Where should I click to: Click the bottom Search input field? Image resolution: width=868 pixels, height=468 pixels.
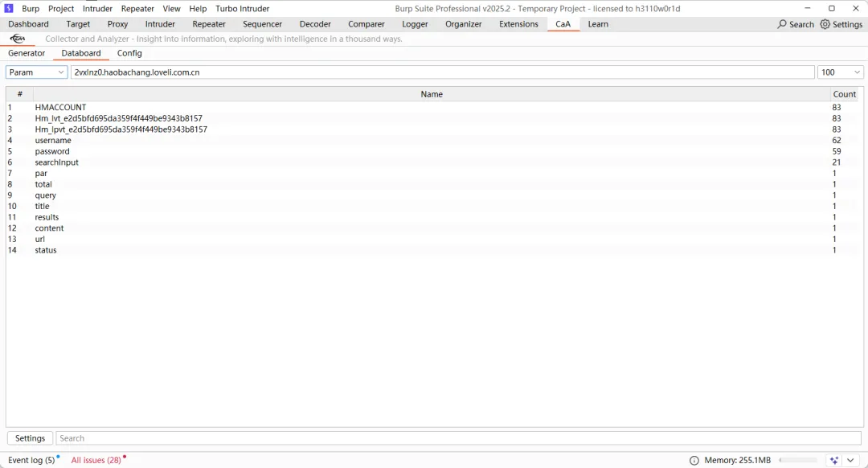tap(458, 438)
